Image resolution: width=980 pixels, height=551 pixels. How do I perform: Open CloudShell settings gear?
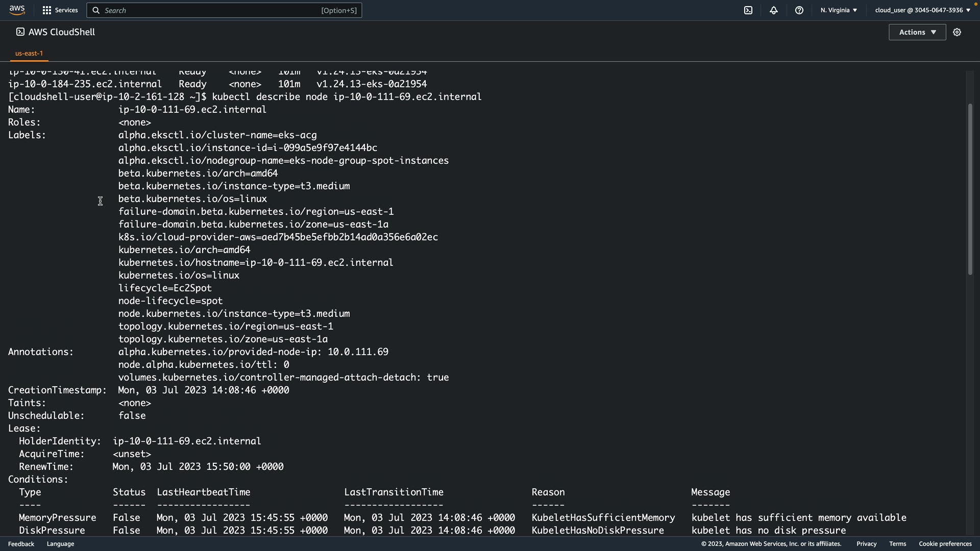click(x=957, y=32)
